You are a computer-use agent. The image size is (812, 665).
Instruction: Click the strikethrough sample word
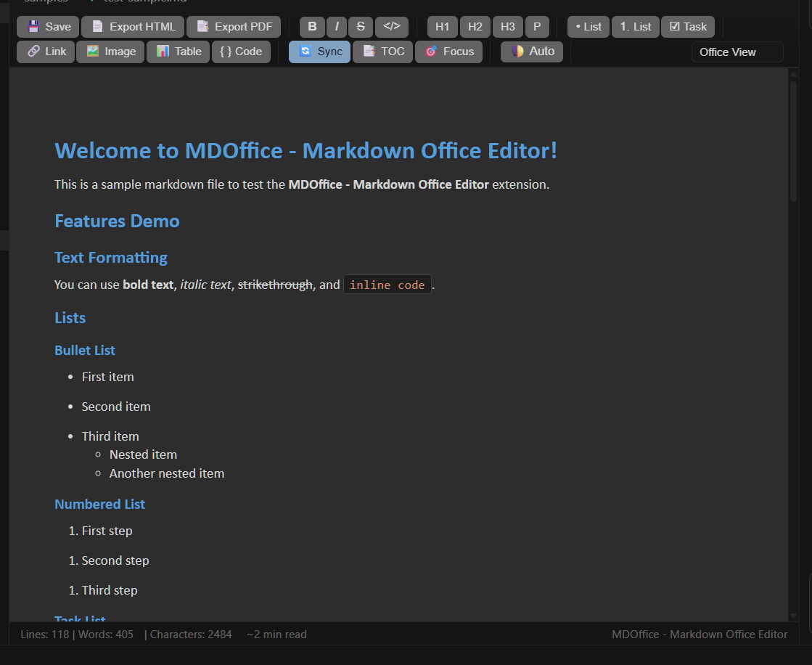click(x=275, y=285)
